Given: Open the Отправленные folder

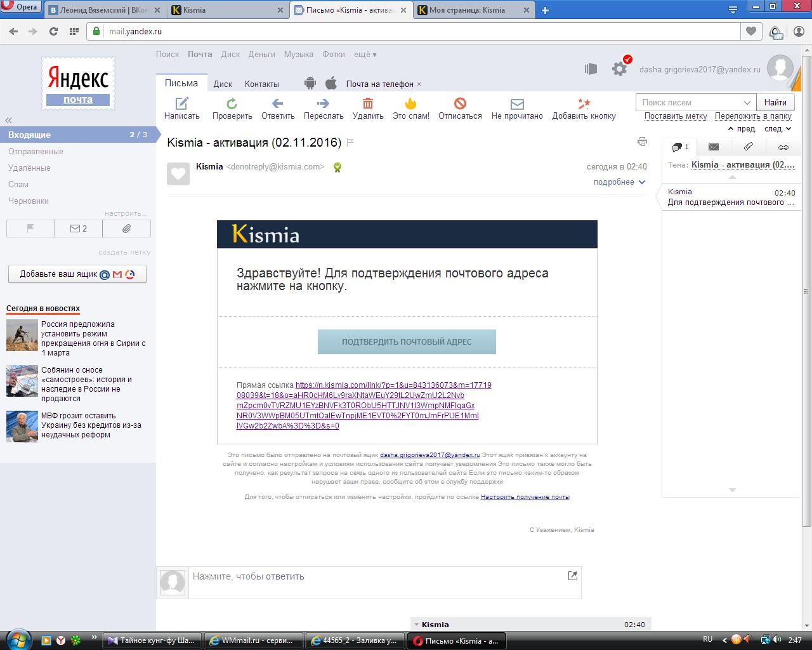Looking at the screenshot, I should (x=36, y=152).
